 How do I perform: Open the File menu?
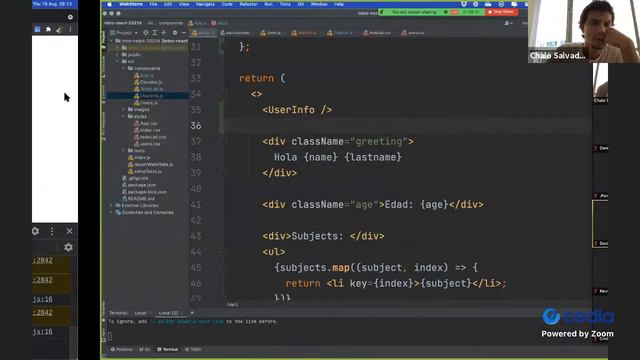[x=153, y=4]
